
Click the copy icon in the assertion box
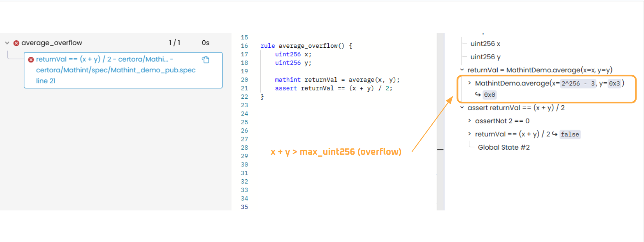(206, 60)
